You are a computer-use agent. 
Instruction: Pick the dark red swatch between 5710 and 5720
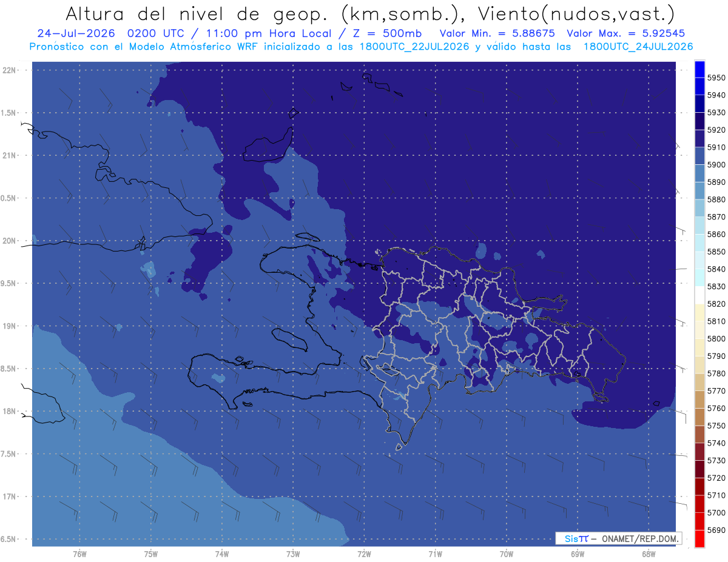699,486
